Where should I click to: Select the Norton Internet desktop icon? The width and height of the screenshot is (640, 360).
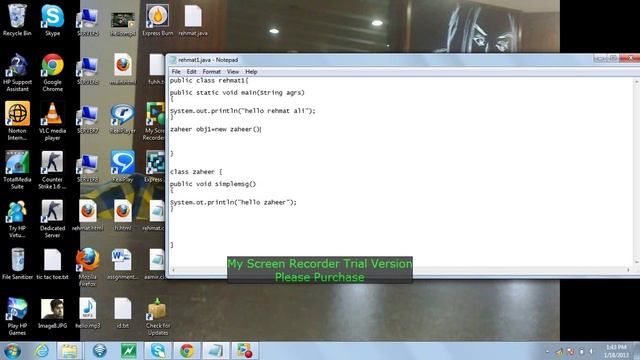click(17, 121)
